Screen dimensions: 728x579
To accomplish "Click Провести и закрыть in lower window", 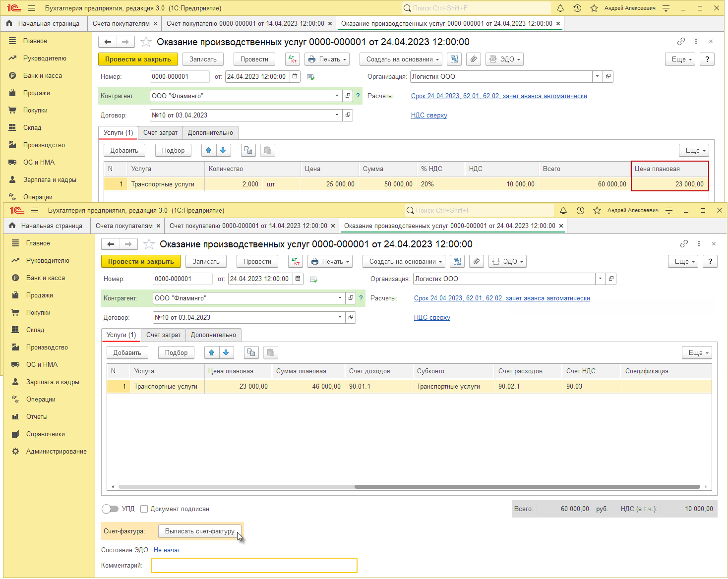I will point(141,261).
